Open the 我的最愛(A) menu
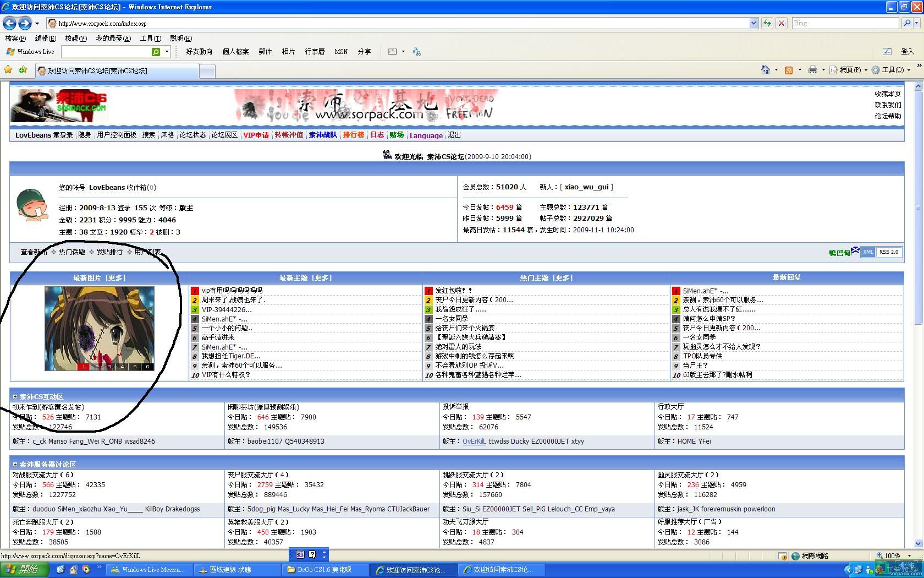The height and width of the screenshot is (578, 924). 113,38
